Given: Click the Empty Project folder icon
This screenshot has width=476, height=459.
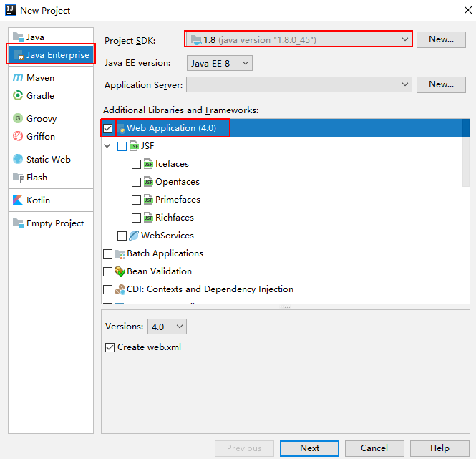Looking at the screenshot, I should click(x=18, y=223).
